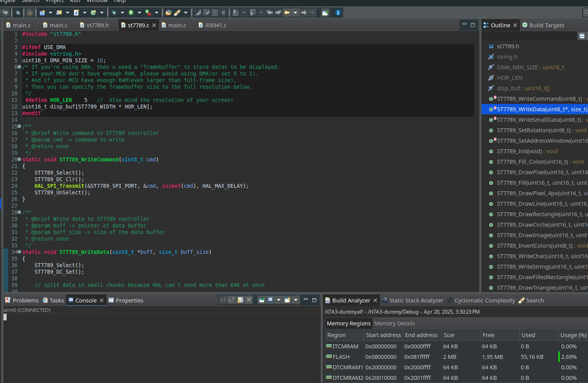This screenshot has height=383, width=588.
Task: Expand the back navigation history dropdown
Action: (295, 12)
